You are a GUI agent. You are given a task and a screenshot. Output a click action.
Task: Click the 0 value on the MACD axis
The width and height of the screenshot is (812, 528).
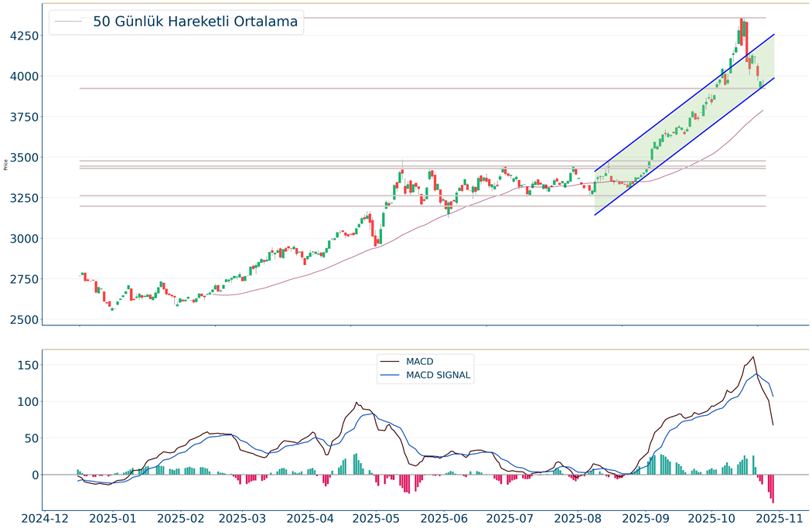tap(33, 475)
